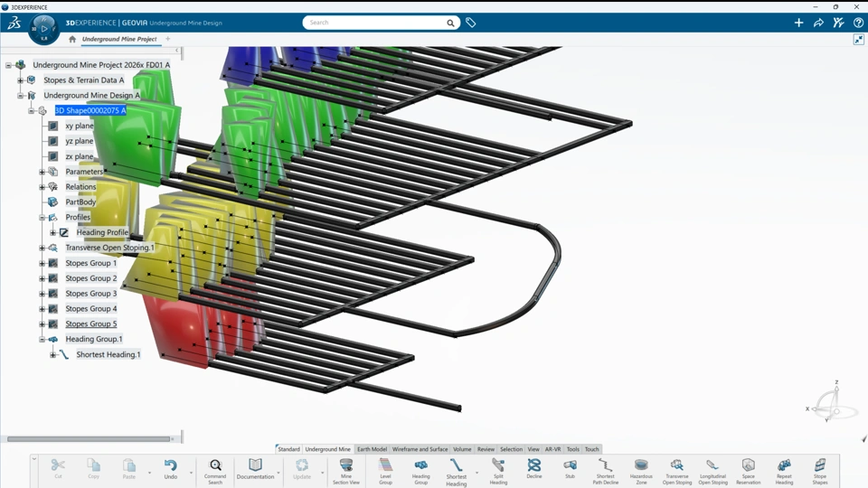The height and width of the screenshot is (488, 868).
Task: Expand the Heading Profile node
Action: point(53,233)
